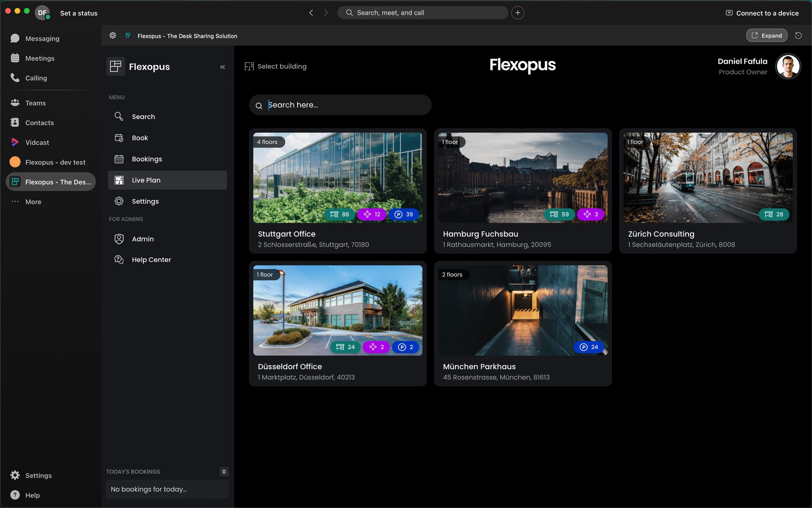Click the plus icon next to search bar
The width and height of the screenshot is (812, 508).
point(518,13)
